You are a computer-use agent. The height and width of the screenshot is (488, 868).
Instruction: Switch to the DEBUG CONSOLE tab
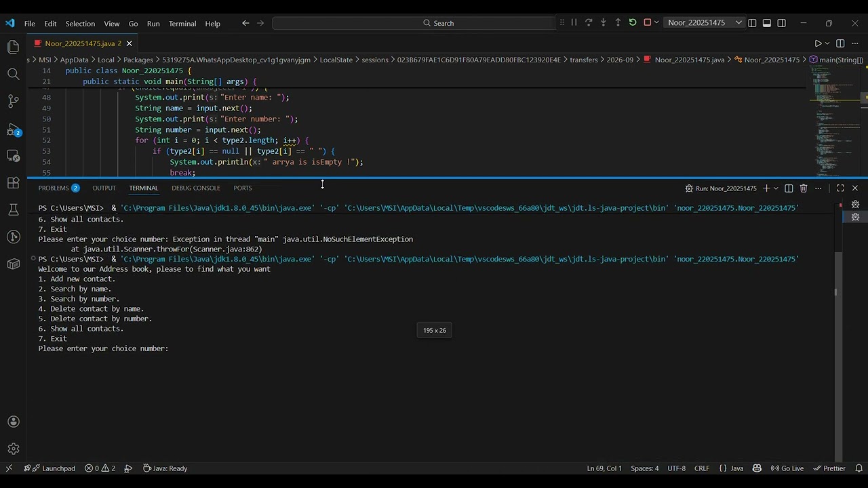point(196,188)
